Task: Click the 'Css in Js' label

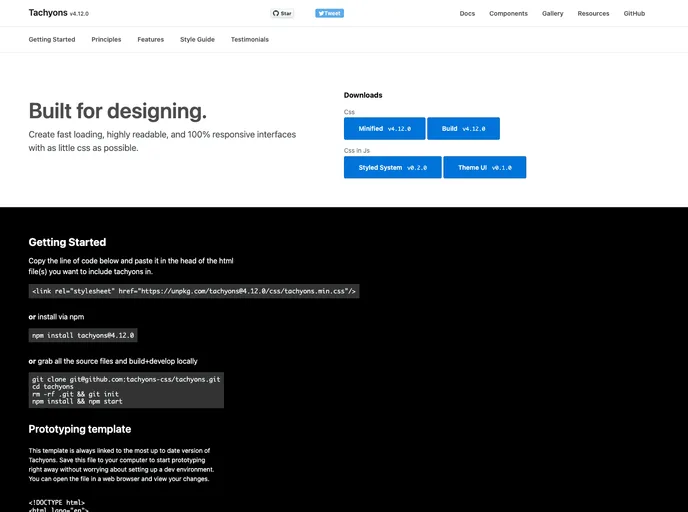Action: (x=357, y=150)
